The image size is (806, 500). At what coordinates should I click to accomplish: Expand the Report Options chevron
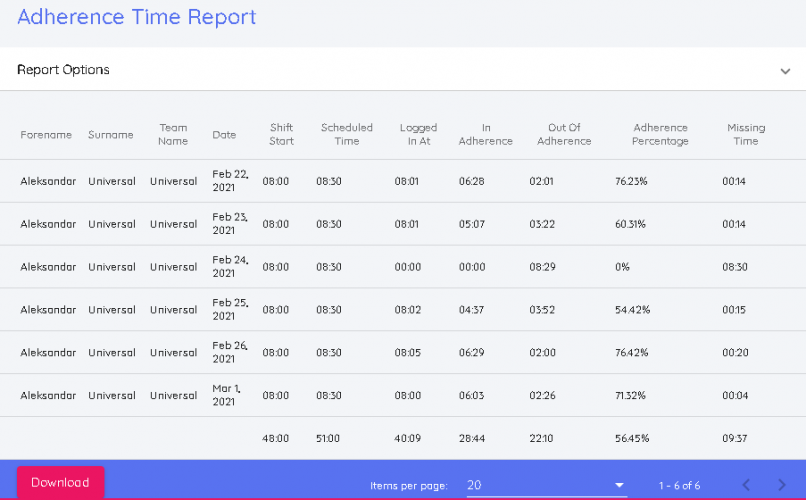point(784,71)
